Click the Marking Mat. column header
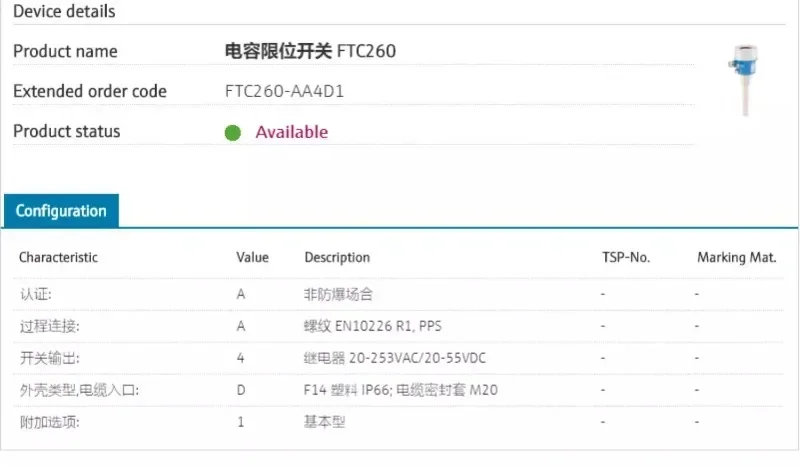The height and width of the screenshot is (467, 800). pos(737,257)
